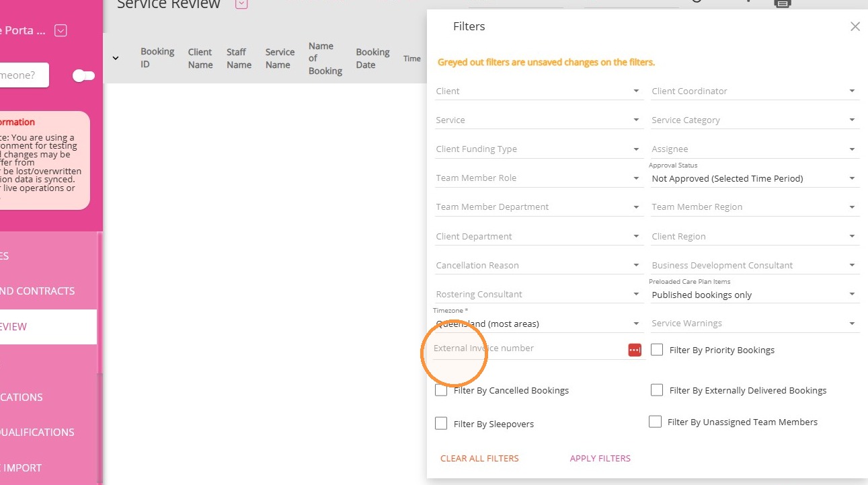The image size is (868, 485).
Task: Click the sidebar search box ending in 'meone?'
Action: pyautogui.click(x=24, y=75)
